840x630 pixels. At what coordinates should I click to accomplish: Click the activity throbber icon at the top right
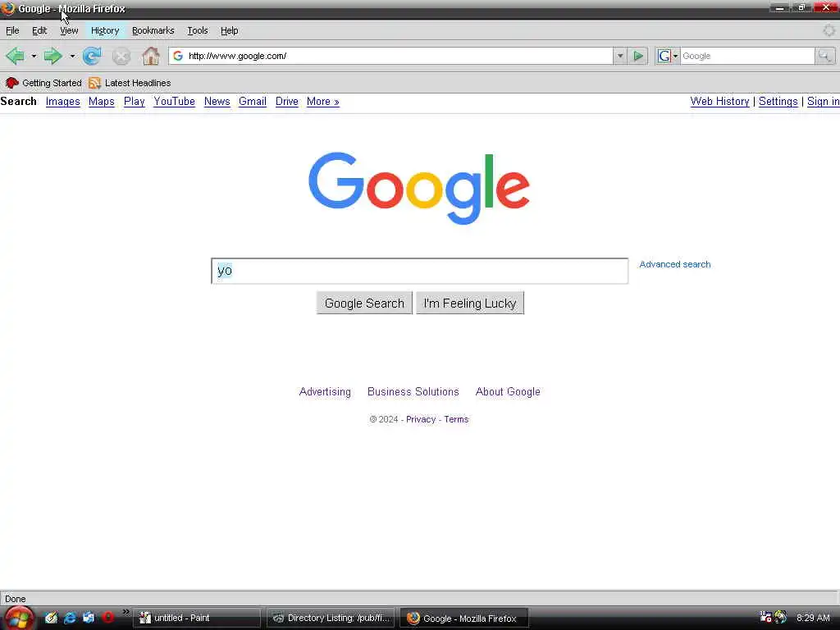click(829, 30)
